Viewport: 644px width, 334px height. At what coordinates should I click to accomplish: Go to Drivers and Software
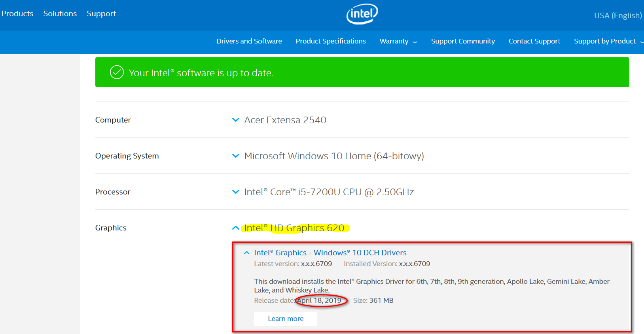click(x=249, y=41)
